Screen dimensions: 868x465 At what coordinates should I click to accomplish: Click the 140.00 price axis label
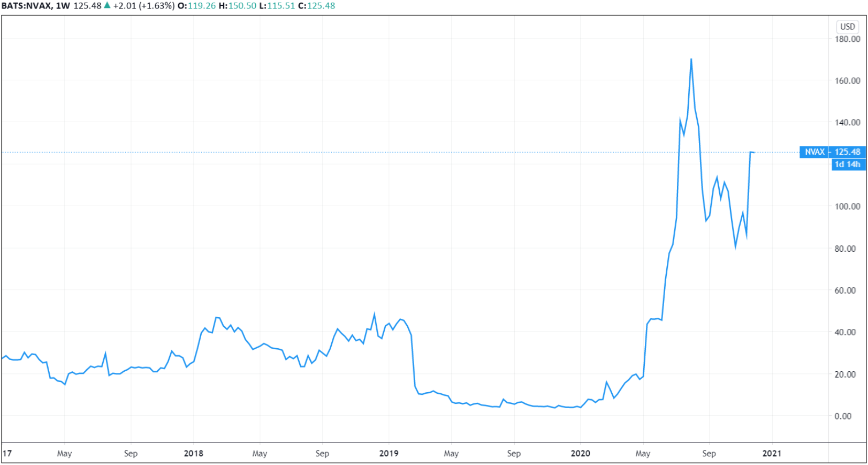(847, 122)
